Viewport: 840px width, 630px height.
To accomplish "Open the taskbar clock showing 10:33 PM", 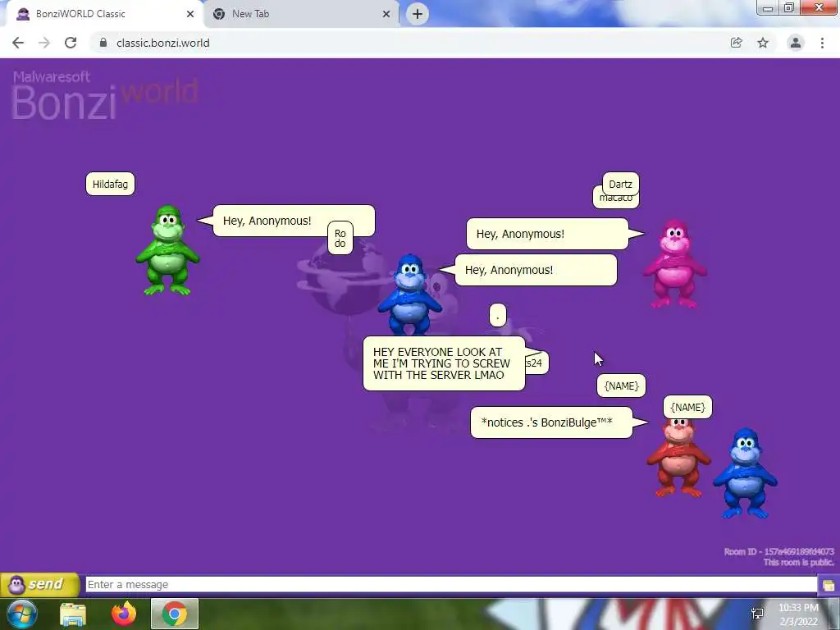I will (798, 614).
